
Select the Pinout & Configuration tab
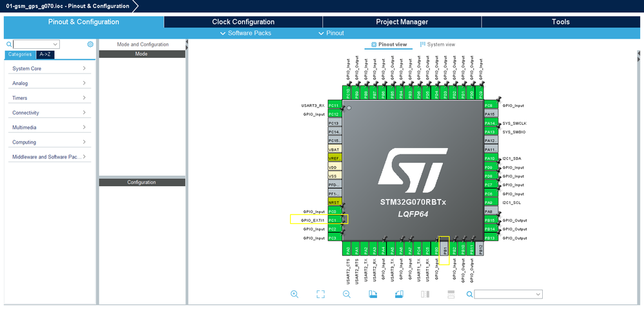point(84,22)
